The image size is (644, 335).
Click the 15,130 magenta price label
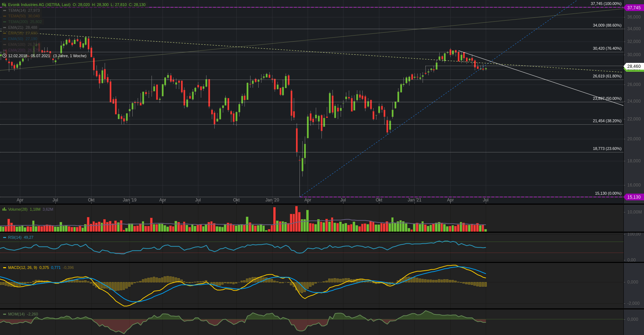634,197
